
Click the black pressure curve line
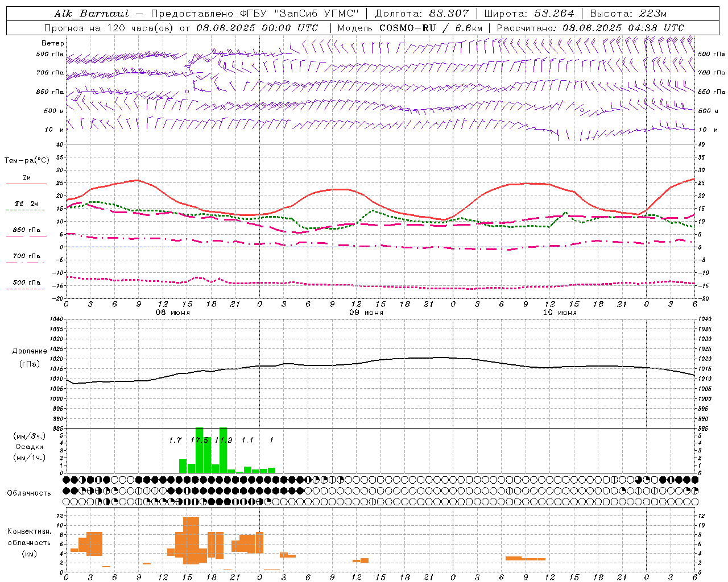click(x=380, y=360)
